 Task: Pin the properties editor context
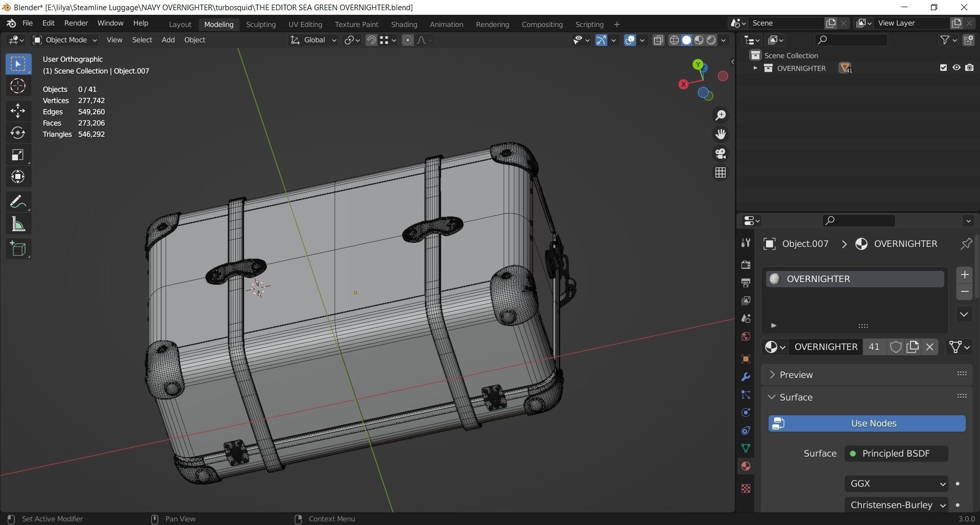(966, 244)
